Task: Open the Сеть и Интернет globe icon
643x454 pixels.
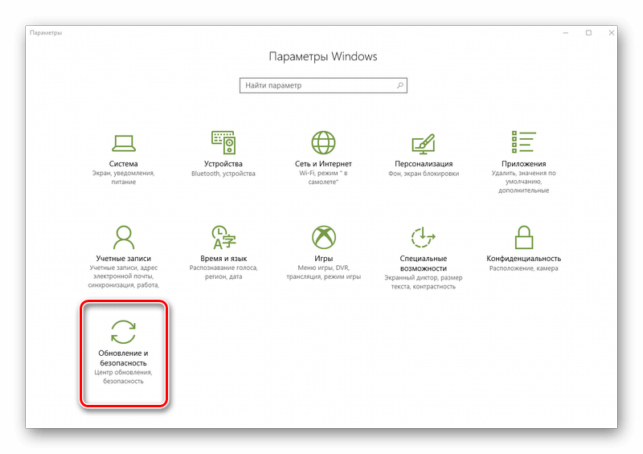Action: (323, 142)
